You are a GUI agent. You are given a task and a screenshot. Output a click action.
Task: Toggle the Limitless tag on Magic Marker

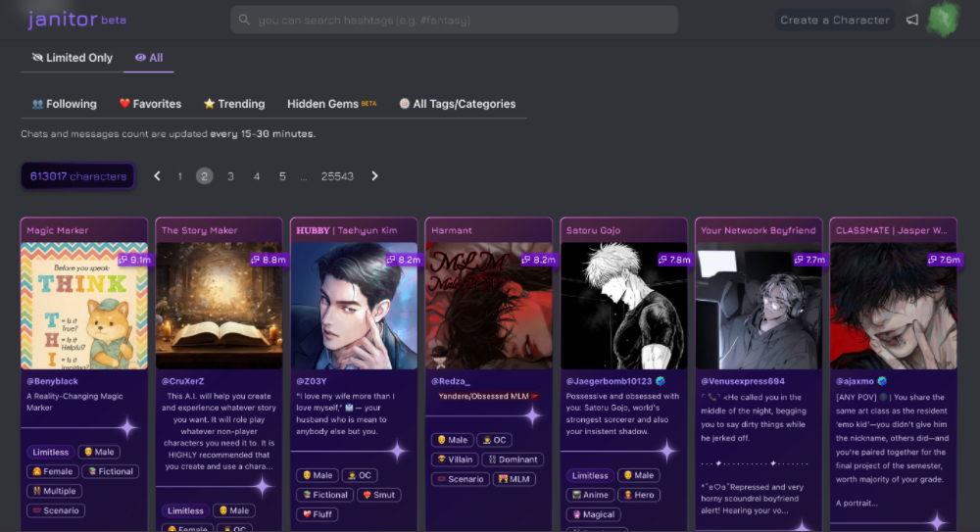point(50,452)
